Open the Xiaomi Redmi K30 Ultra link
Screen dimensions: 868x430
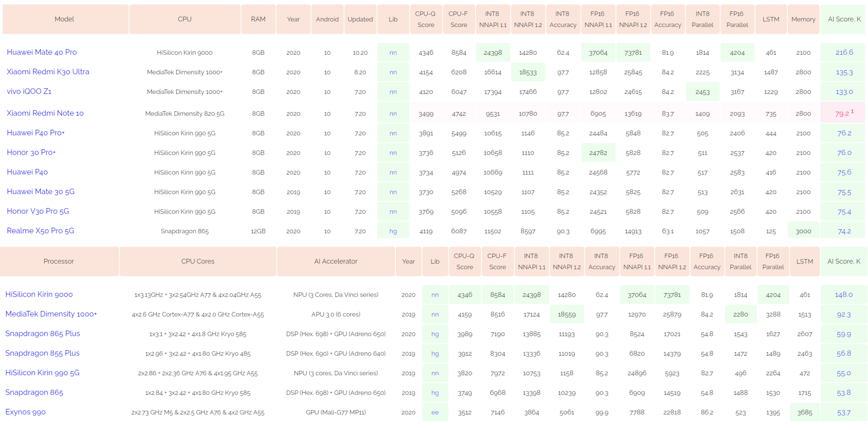pyautogui.click(x=48, y=72)
